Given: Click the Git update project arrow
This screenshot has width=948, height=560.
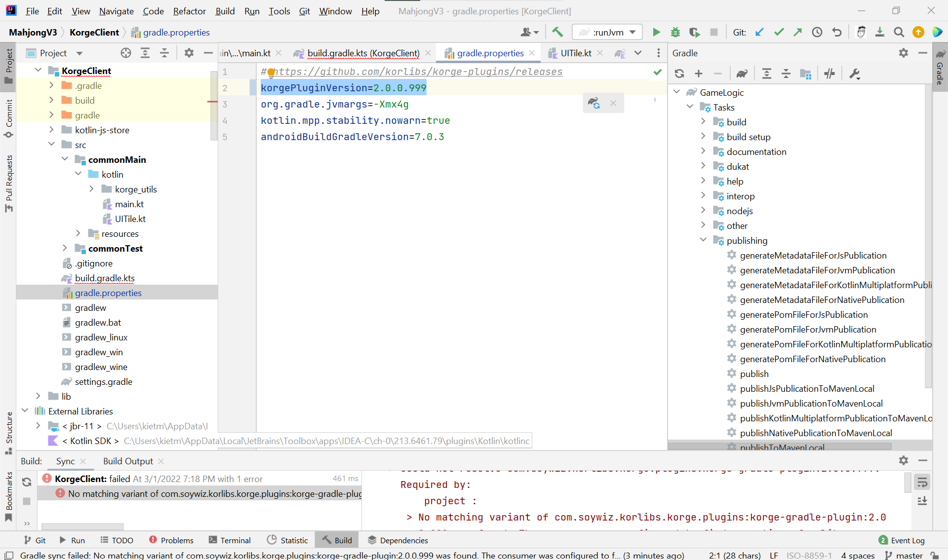Looking at the screenshot, I should click(x=759, y=33).
